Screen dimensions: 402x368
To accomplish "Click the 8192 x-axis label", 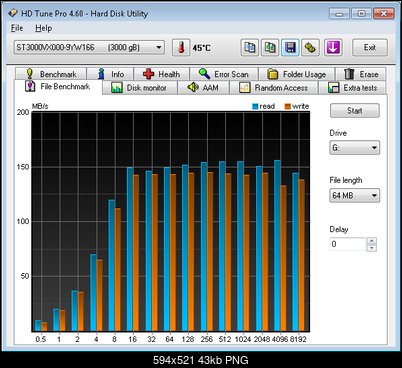I will (x=298, y=339).
